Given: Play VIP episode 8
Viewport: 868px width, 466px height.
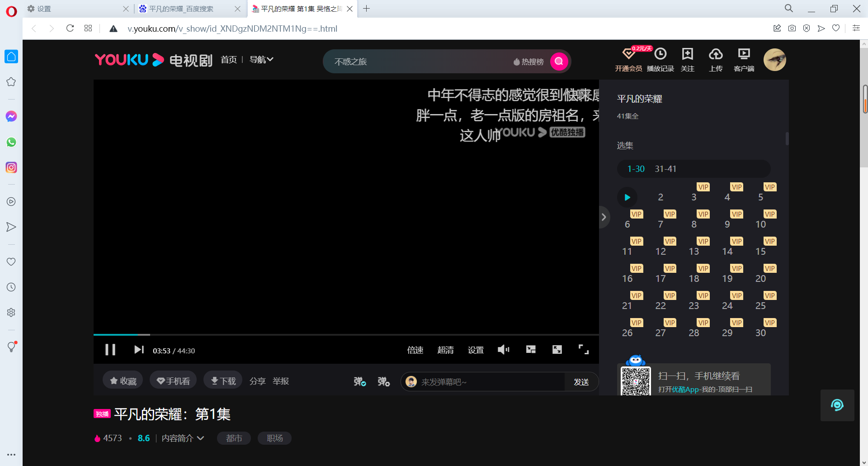Looking at the screenshot, I should coord(694,224).
